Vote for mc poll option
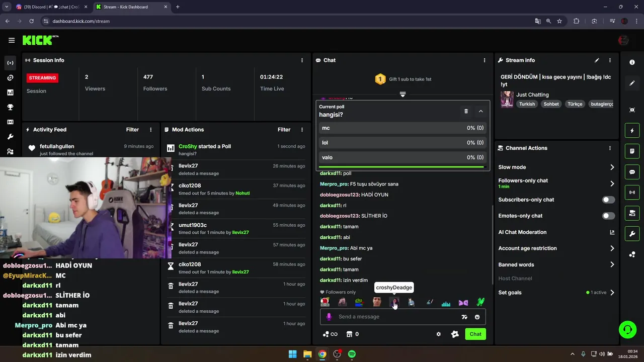644x362 pixels. pos(403,128)
